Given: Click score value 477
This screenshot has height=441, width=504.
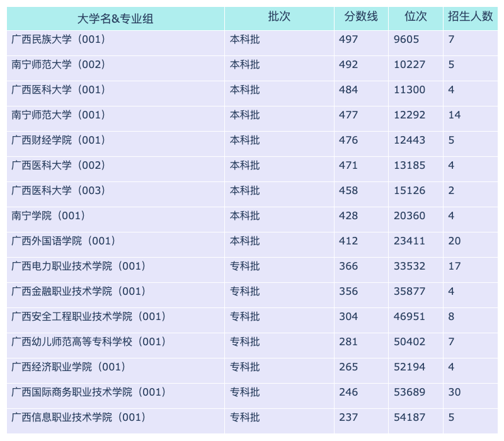Looking at the screenshot, I should [x=348, y=115].
